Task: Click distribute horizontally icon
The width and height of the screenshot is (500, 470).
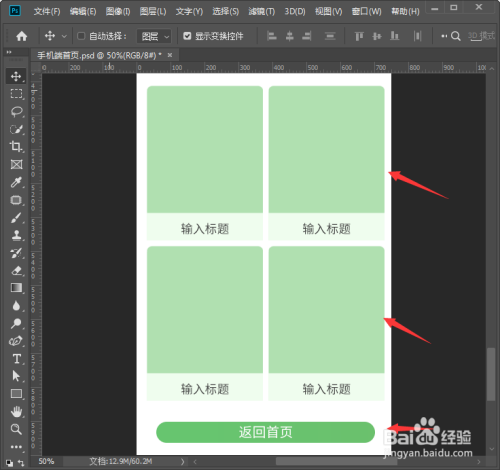Action: click(417, 36)
